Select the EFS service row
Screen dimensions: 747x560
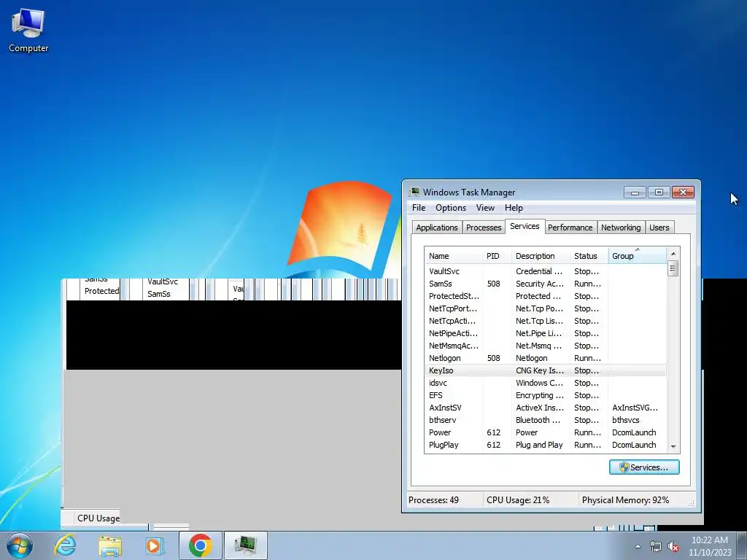click(546, 394)
